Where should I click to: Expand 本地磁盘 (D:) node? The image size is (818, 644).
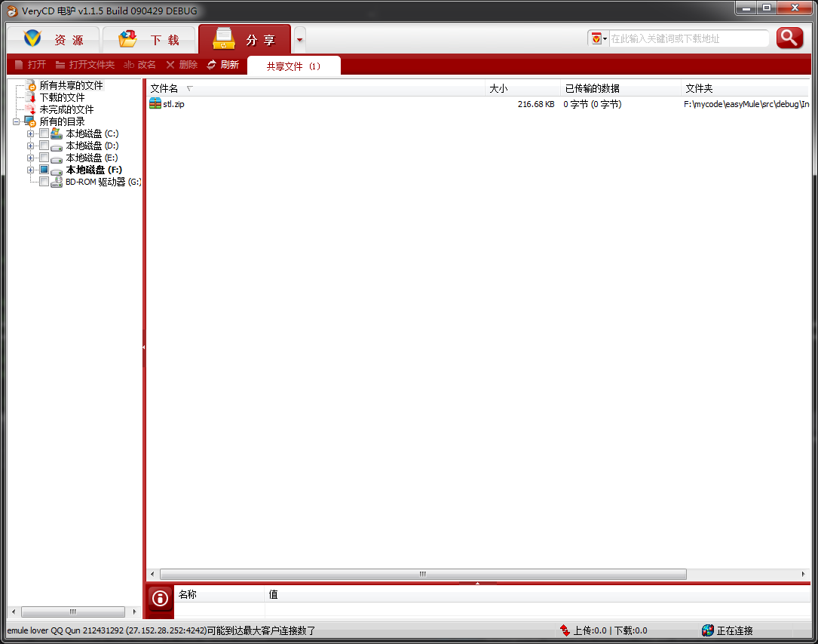(30, 146)
